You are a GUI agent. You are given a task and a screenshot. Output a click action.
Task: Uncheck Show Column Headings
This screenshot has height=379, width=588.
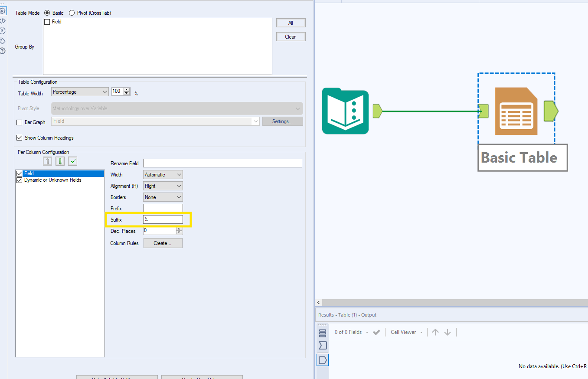coord(19,137)
